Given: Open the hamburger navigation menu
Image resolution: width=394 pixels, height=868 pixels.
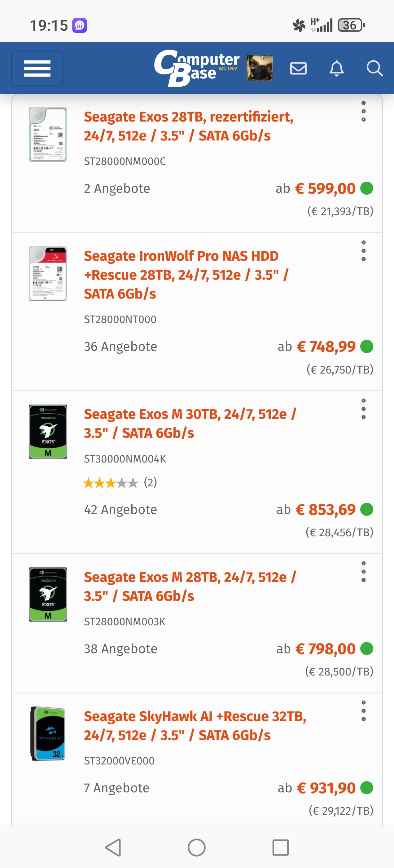Looking at the screenshot, I should point(37,69).
